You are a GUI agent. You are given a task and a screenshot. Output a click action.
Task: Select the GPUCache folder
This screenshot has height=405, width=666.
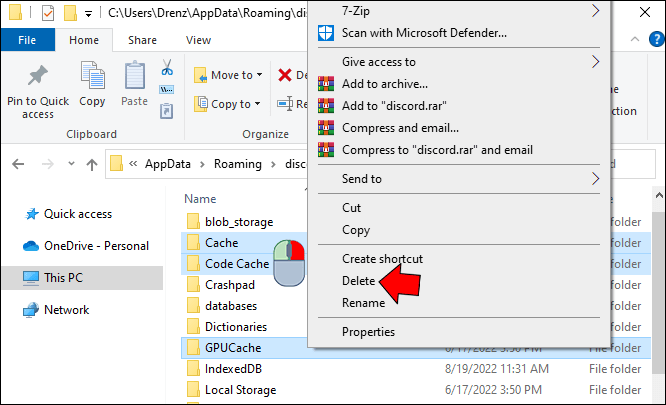point(233,348)
